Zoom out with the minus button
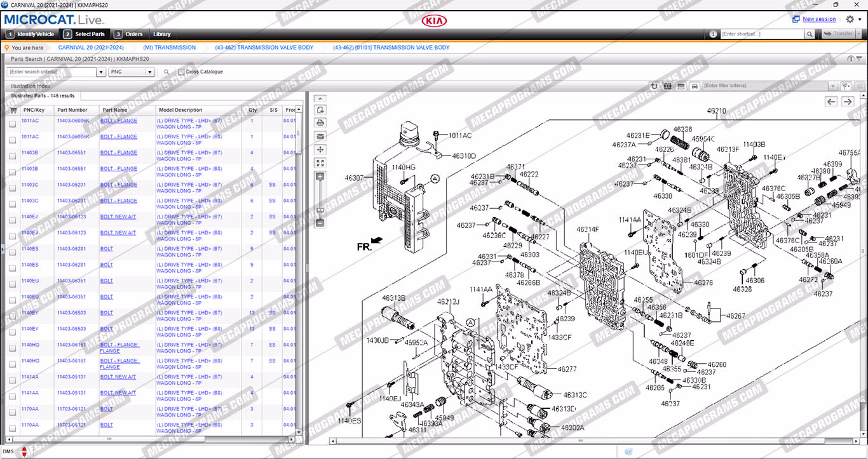Image resolution: width=868 pixels, height=459 pixels. point(320,223)
